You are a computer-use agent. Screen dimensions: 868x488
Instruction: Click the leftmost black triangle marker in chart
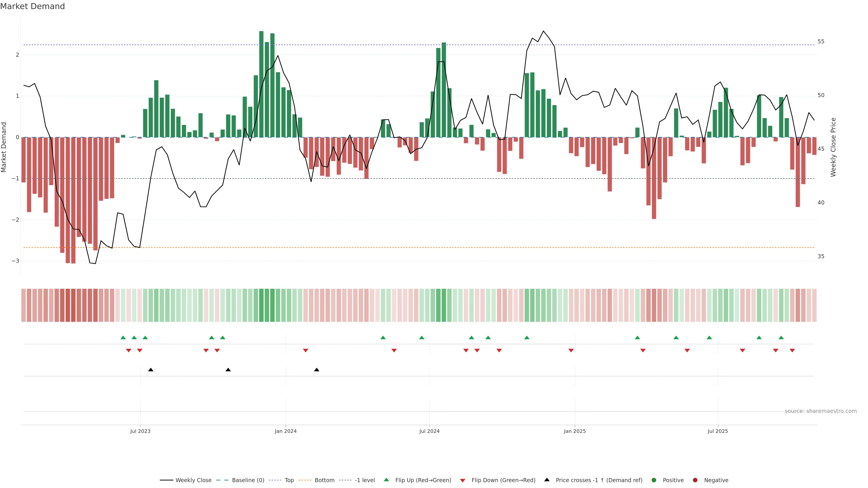[151, 370]
